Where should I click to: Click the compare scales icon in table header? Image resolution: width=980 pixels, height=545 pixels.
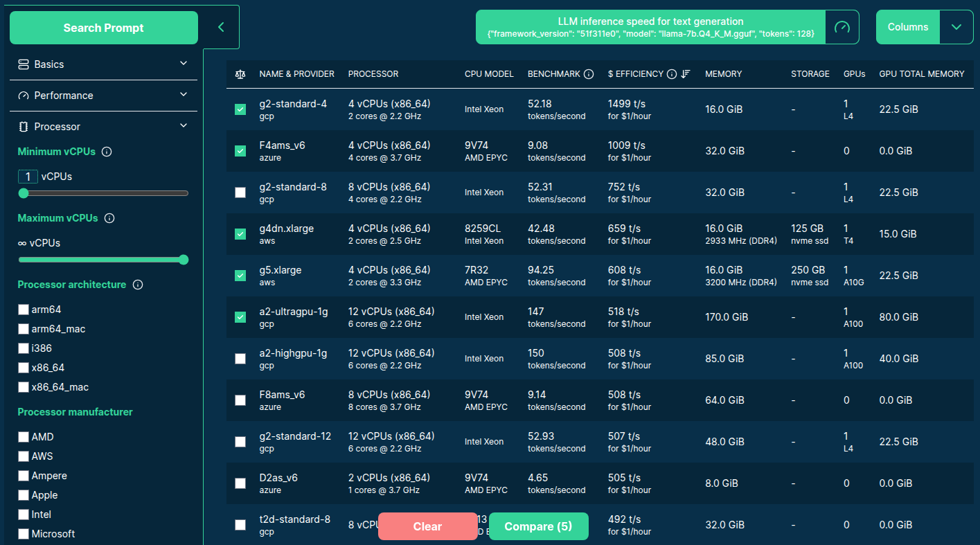point(240,74)
